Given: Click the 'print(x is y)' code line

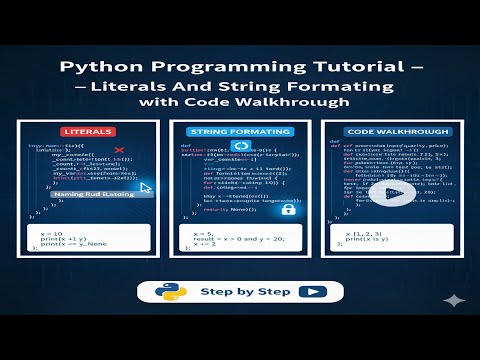Looking at the screenshot, I should pyautogui.click(x=367, y=239).
